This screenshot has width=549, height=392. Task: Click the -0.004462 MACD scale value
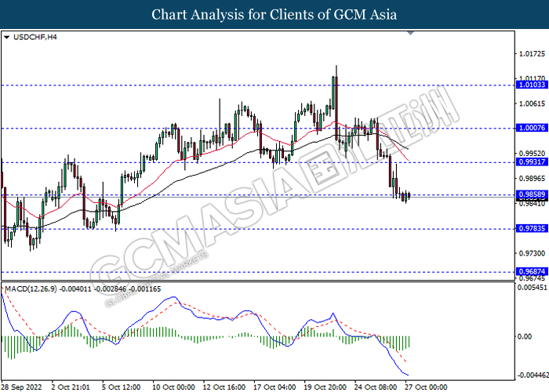[533, 376]
